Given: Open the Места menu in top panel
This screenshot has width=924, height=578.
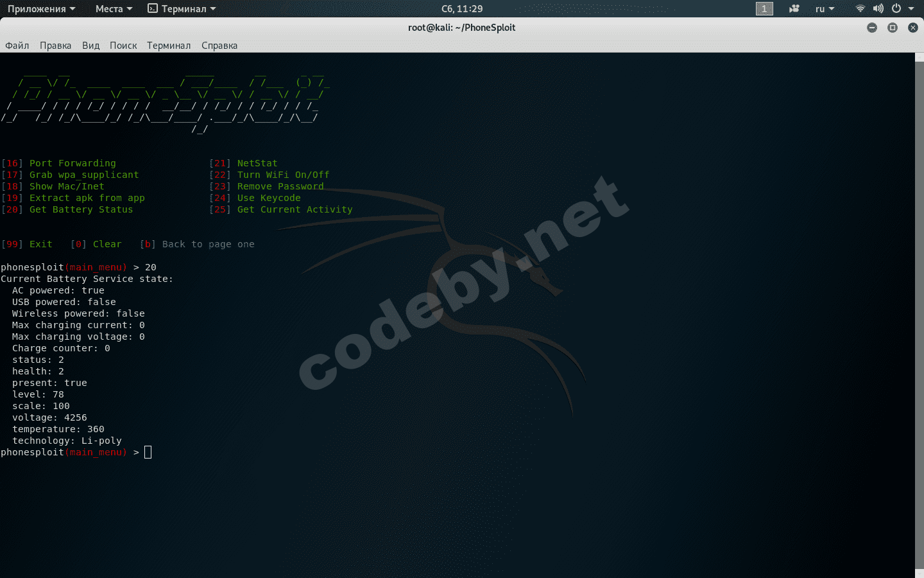Looking at the screenshot, I should [114, 9].
